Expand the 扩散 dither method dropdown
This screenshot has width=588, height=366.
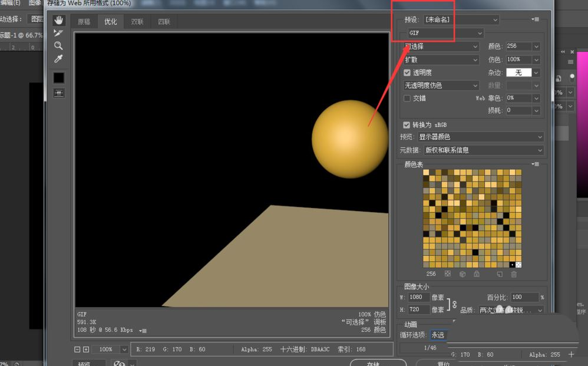441,60
